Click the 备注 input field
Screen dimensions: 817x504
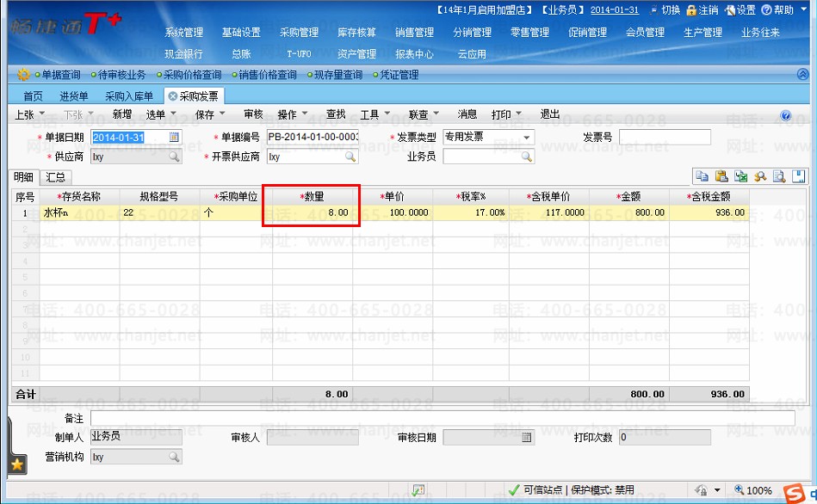[x=443, y=418]
